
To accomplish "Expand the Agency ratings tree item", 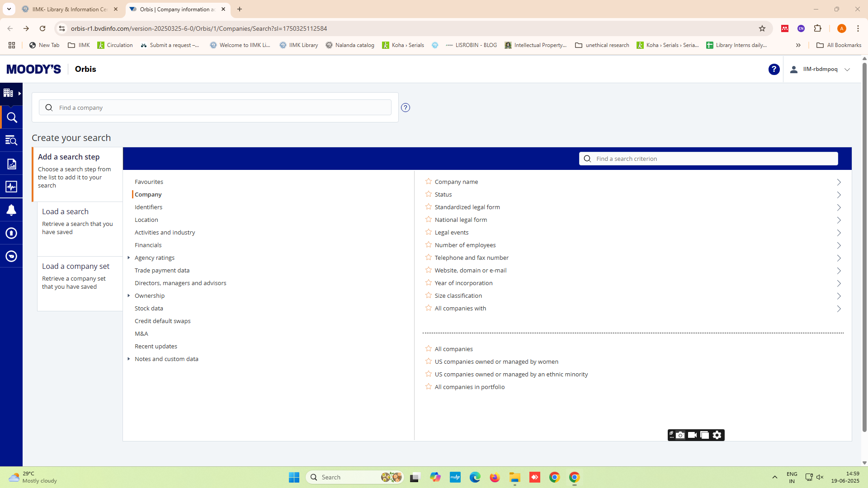I will point(129,258).
